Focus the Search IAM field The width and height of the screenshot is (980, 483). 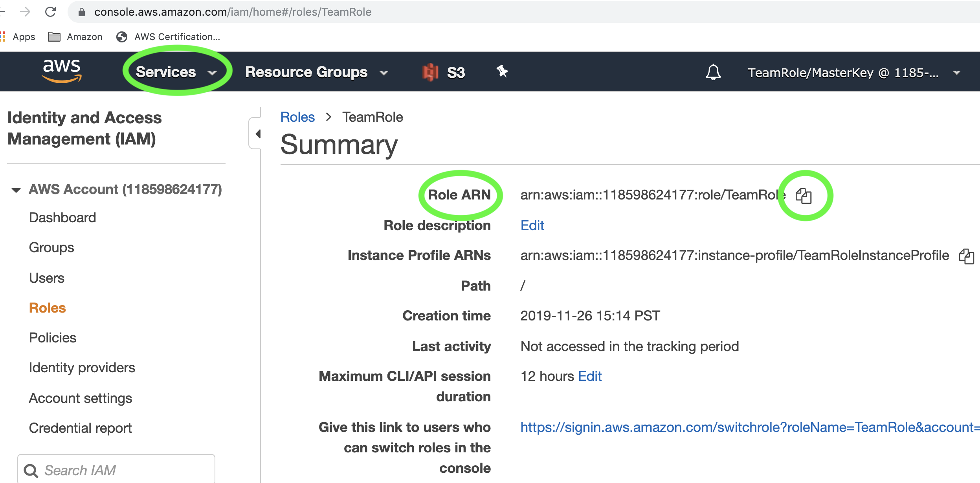tap(116, 470)
